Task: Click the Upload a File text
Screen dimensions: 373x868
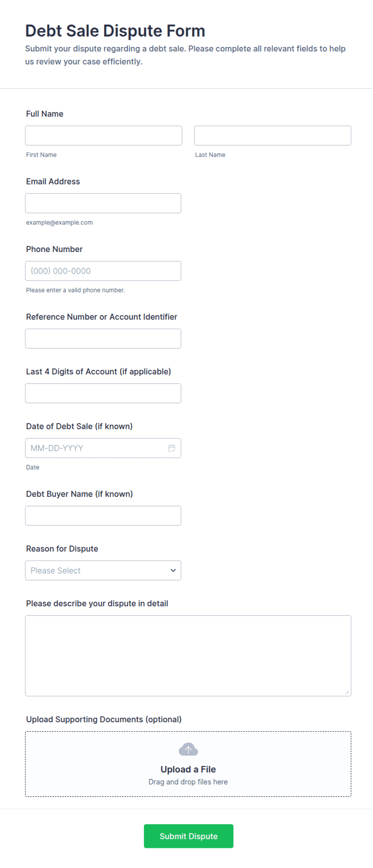Action: tap(188, 769)
